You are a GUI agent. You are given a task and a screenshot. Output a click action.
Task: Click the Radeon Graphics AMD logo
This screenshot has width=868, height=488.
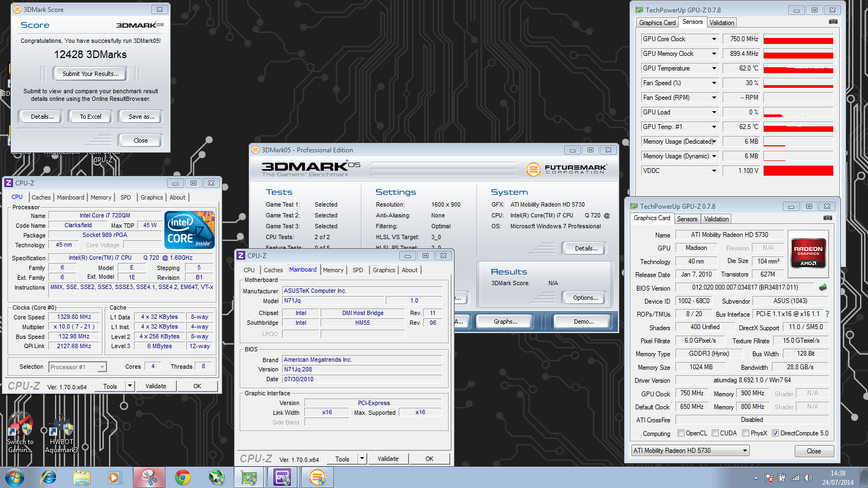[808, 253]
